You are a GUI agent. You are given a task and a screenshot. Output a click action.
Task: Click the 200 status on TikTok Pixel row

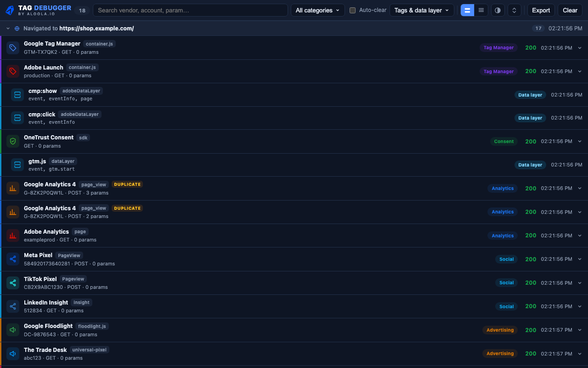(531, 283)
